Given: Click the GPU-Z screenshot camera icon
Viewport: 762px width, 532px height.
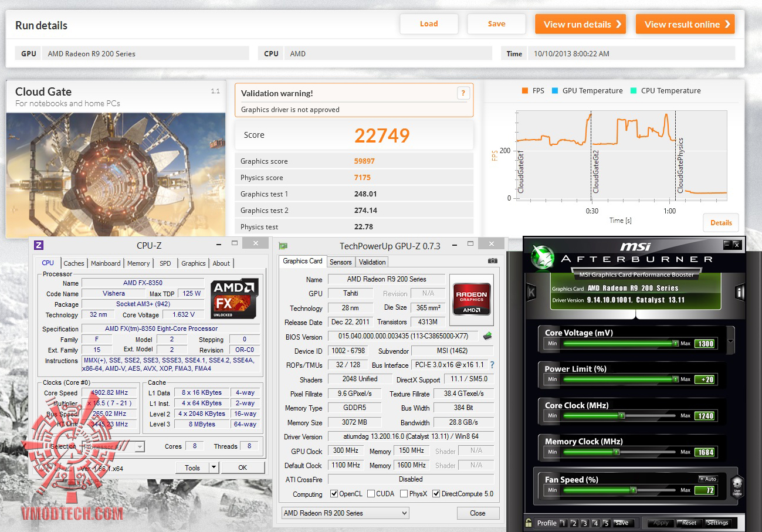Looking at the screenshot, I should [493, 261].
